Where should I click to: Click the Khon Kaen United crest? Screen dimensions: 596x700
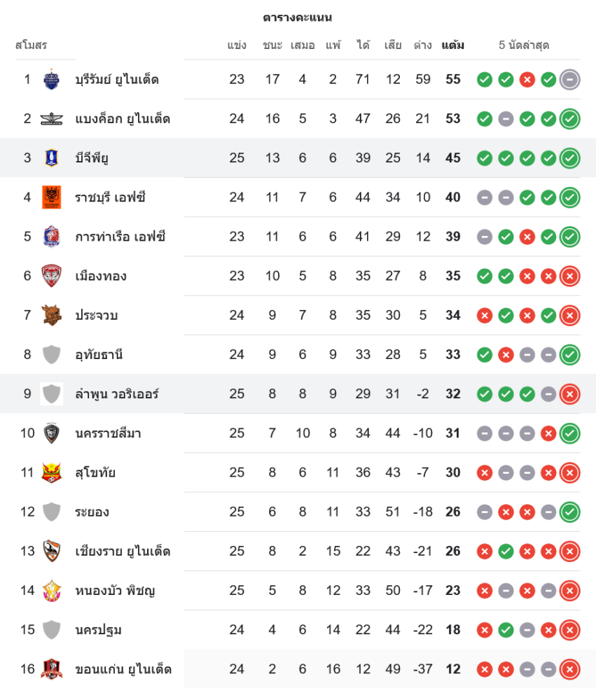tap(52, 669)
